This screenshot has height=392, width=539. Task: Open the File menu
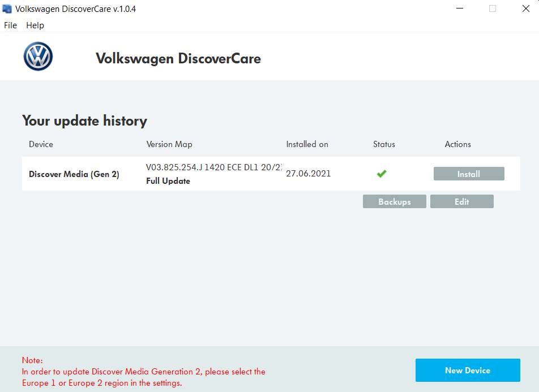tap(10, 25)
